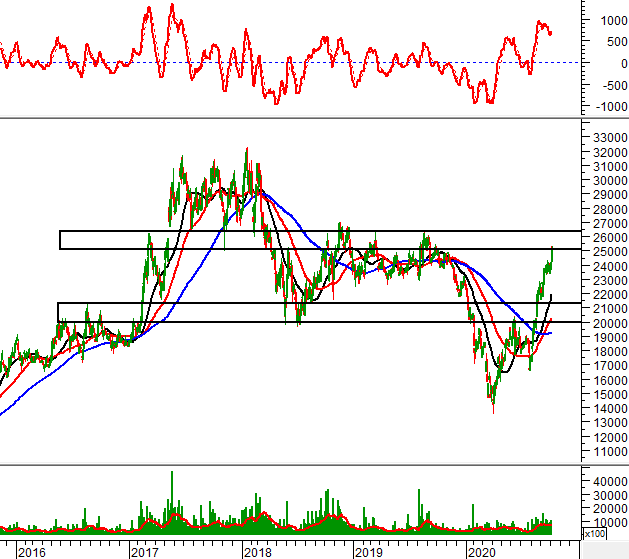Select the 1000 label on oscillator axis

coord(613,20)
